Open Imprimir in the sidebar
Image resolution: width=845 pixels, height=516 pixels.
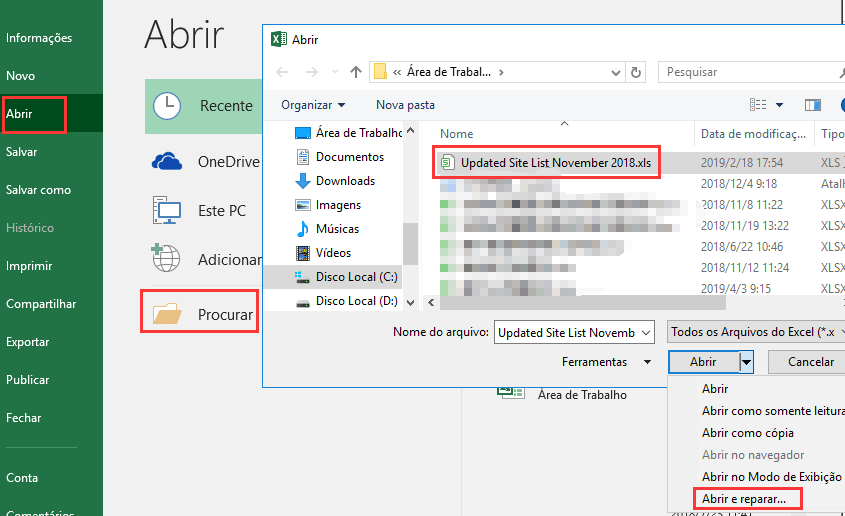(29, 266)
